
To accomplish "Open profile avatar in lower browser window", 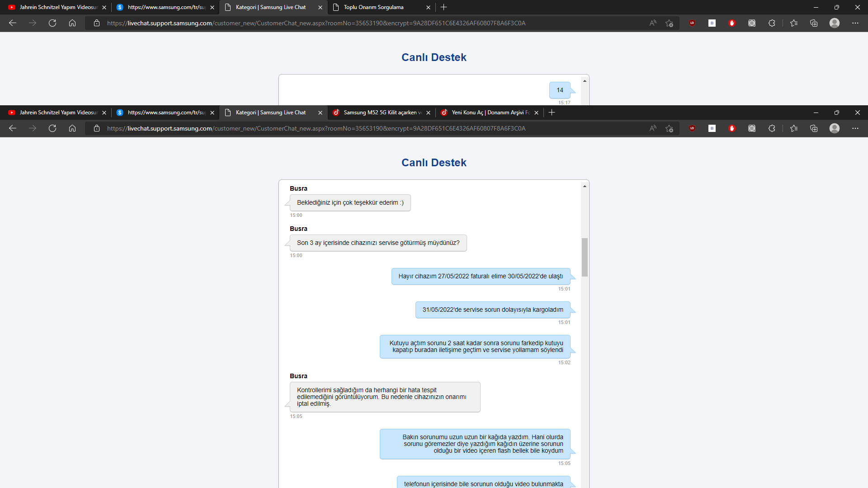I will tap(835, 128).
